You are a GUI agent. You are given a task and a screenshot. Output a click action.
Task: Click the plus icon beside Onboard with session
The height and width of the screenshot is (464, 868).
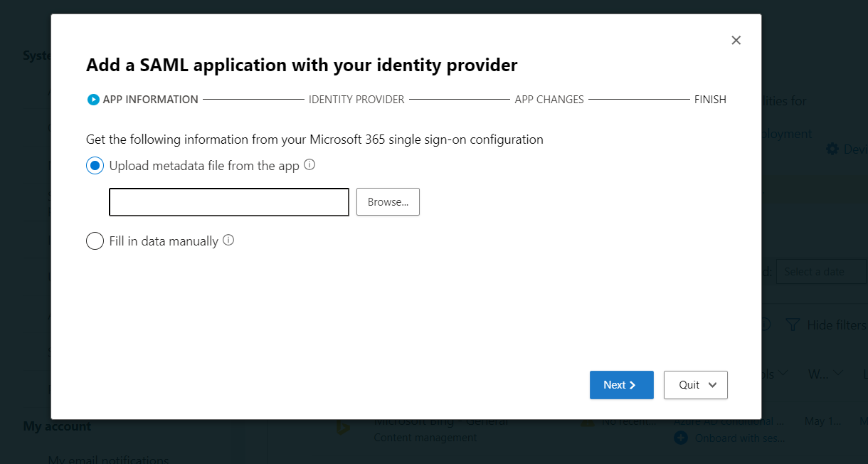point(681,438)
